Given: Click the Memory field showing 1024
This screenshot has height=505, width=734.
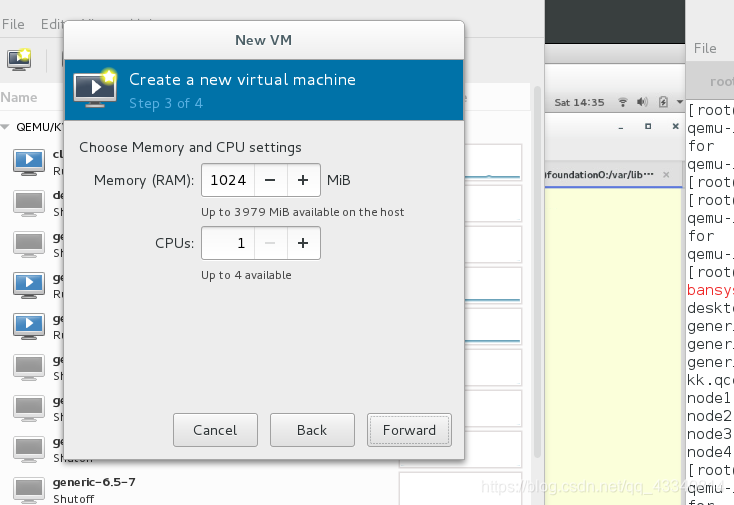Looking at the screenshot, I should [x=228, y=180].
